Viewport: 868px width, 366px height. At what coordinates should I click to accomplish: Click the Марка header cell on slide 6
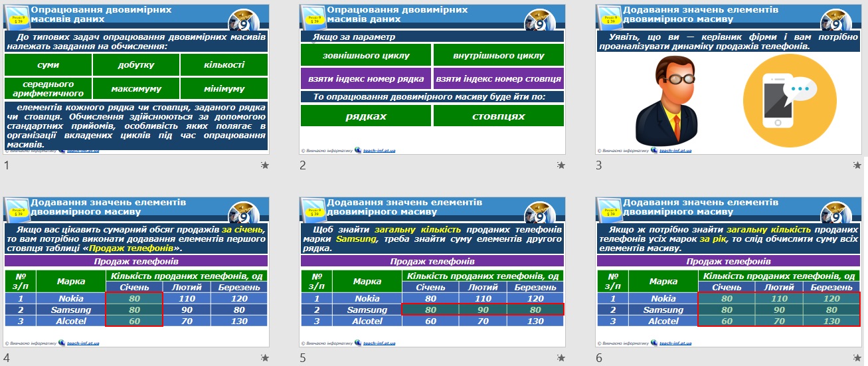point(663,282)
